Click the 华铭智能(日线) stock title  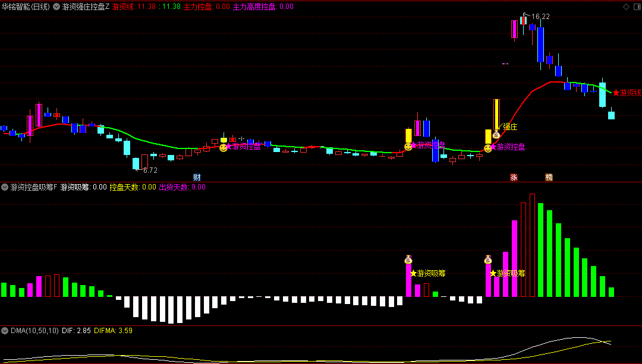[26, 7]
